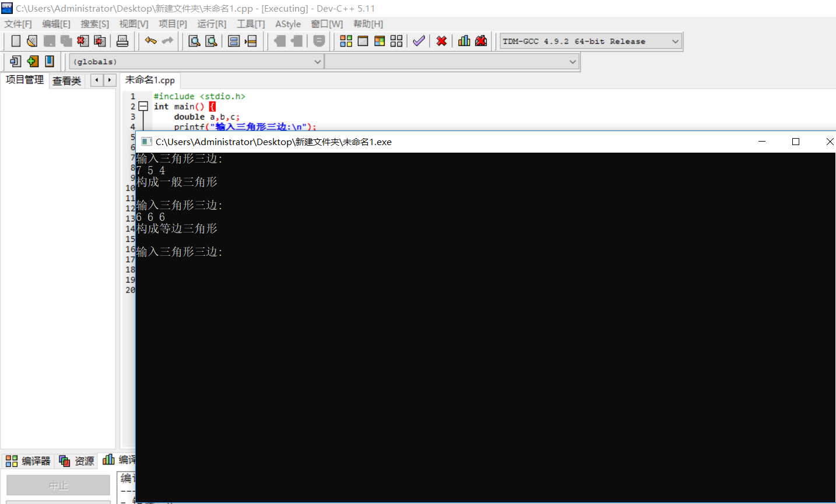Image resolution: width=836 pixels, height=504 pixels.
Task: Click the green plus bookmark toggle icon
Action: (33, 61)
